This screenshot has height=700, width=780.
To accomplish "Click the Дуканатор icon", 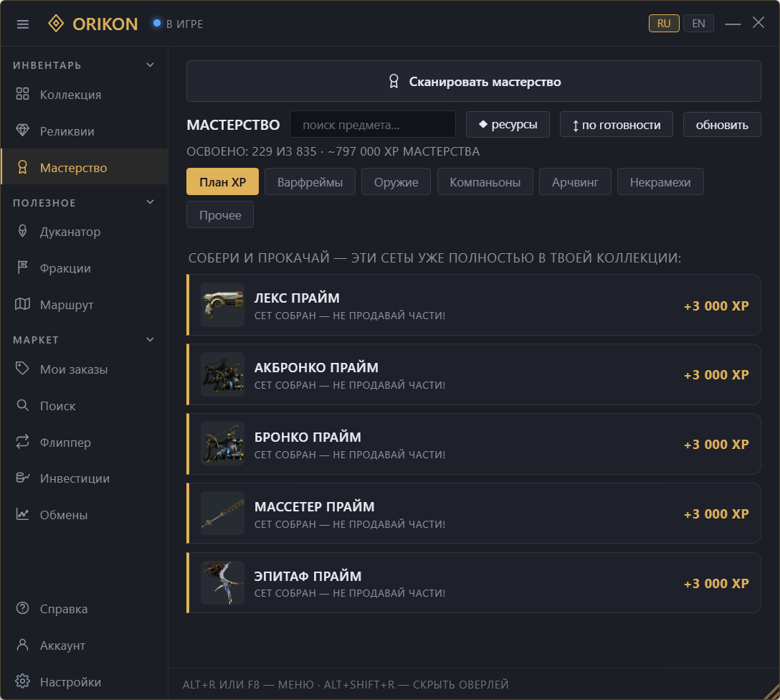I will (x=22, y=231).
